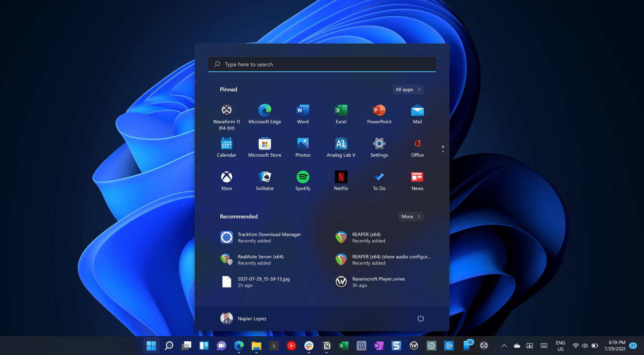Open the Calendar app

[x=227, y=147]
